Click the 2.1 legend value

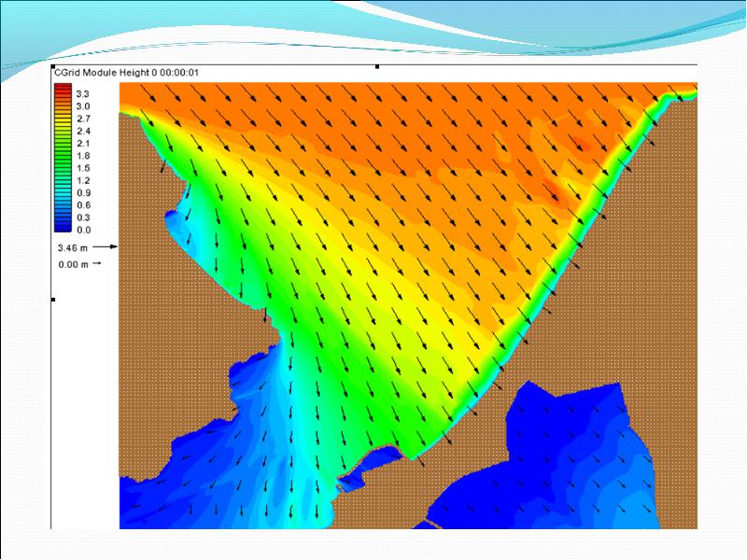coord(83,144)
